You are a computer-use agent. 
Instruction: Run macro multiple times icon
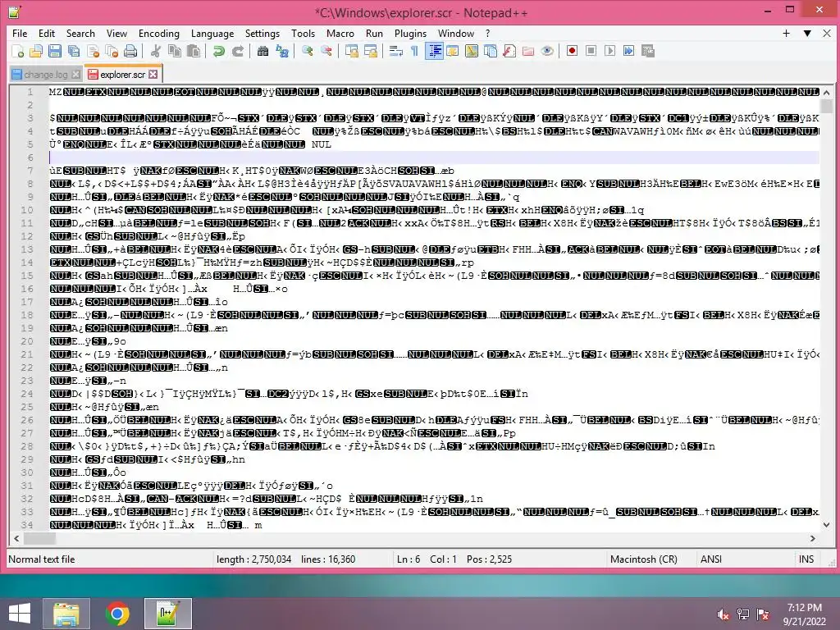629,51
